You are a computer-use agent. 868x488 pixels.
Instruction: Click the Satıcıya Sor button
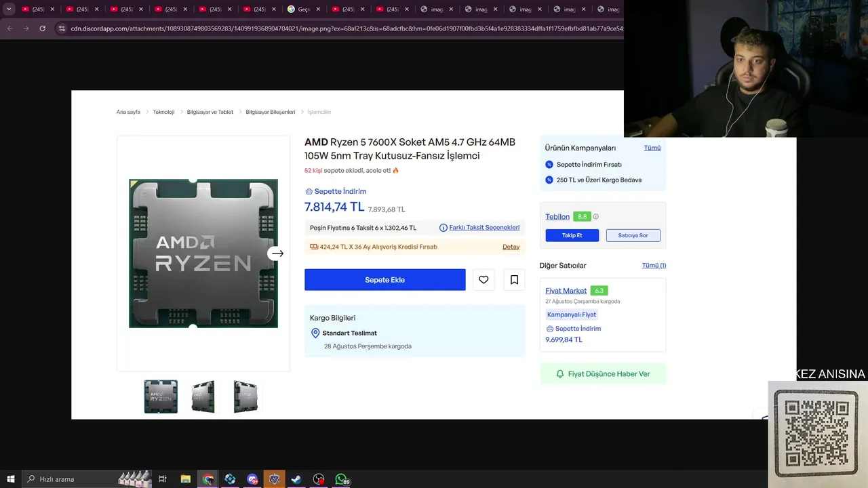coord(633,235)
